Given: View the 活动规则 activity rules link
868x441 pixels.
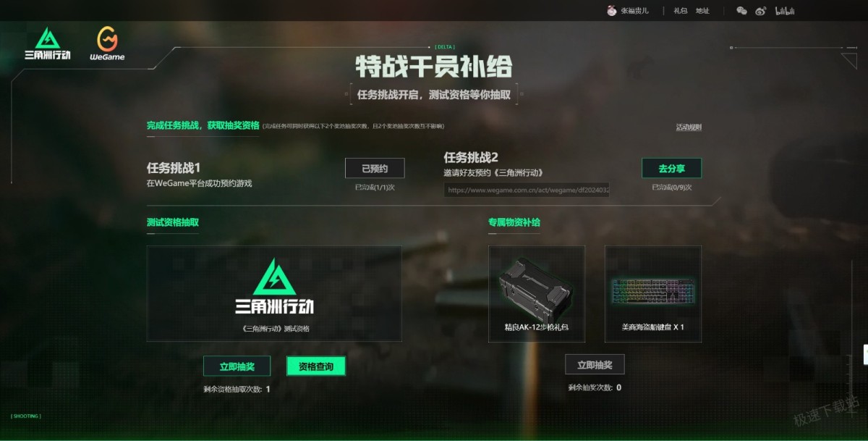Looking at the screenshot, I should coord(689,127).
